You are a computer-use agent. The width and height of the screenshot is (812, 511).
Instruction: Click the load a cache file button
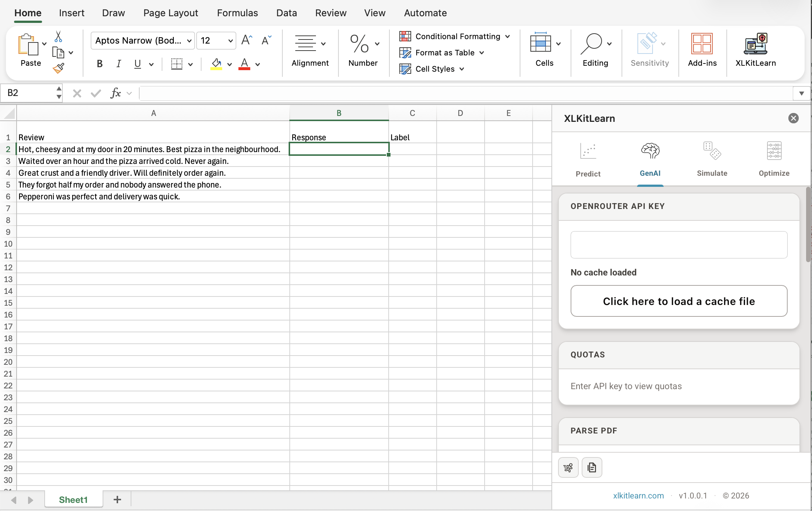tap(679, 301)
